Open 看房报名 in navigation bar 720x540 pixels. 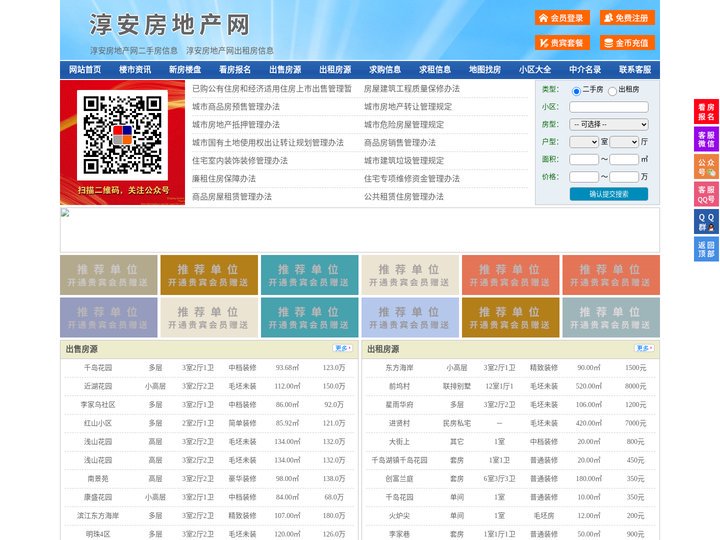click(235, 70)
